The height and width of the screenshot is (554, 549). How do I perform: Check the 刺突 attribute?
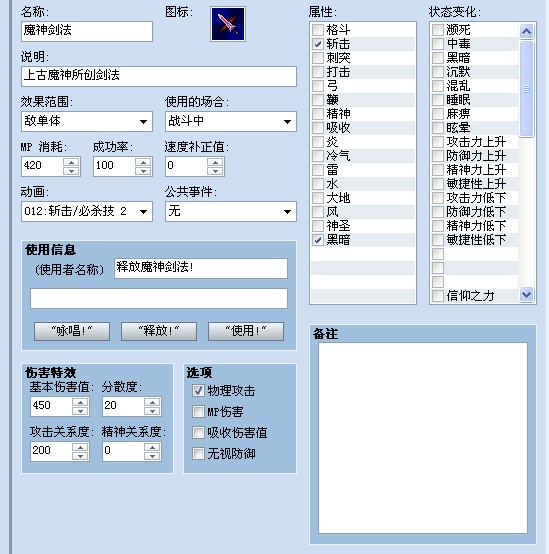[x=318, y=58]
